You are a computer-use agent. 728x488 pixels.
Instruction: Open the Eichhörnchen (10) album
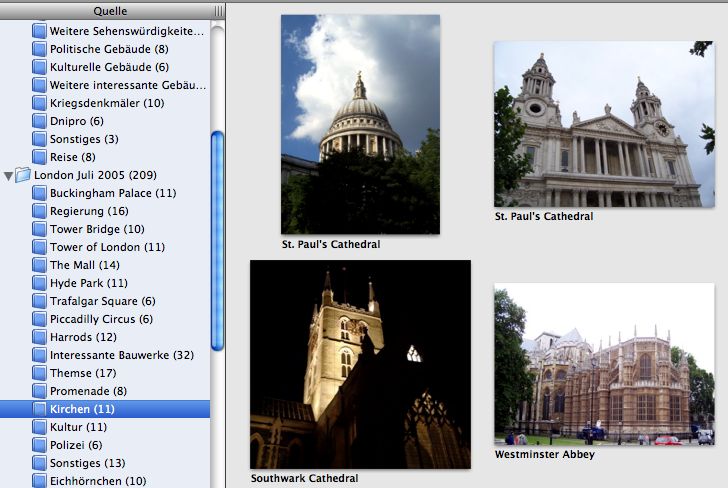105,481
